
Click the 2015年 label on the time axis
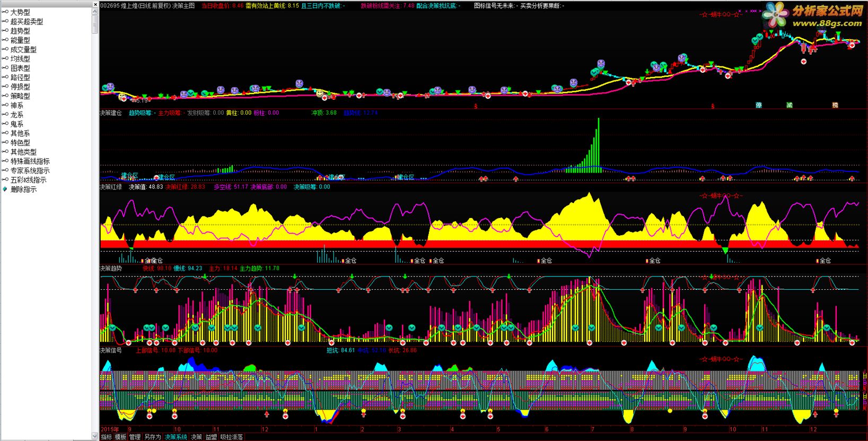click(110, 429)
